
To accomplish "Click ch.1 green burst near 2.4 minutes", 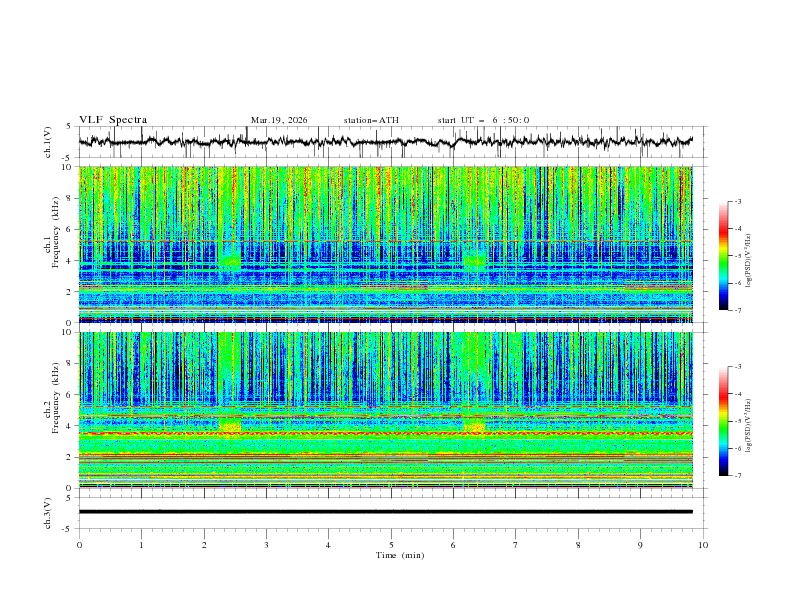I will pos(229,262).
